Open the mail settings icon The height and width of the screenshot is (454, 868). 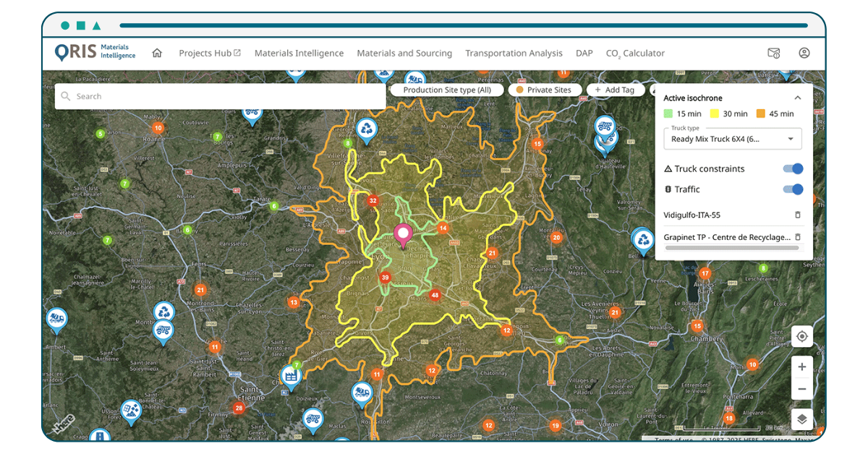tap(773, 53)
